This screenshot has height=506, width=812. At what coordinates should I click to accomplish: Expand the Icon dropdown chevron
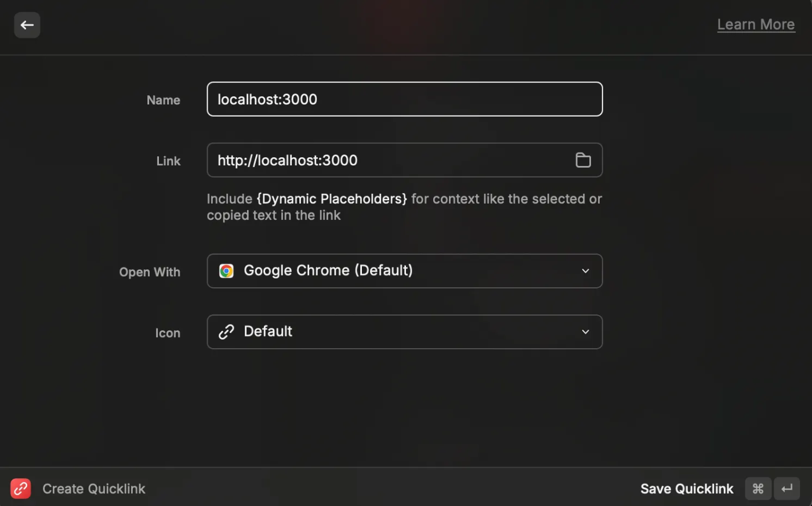click(586, 332)
